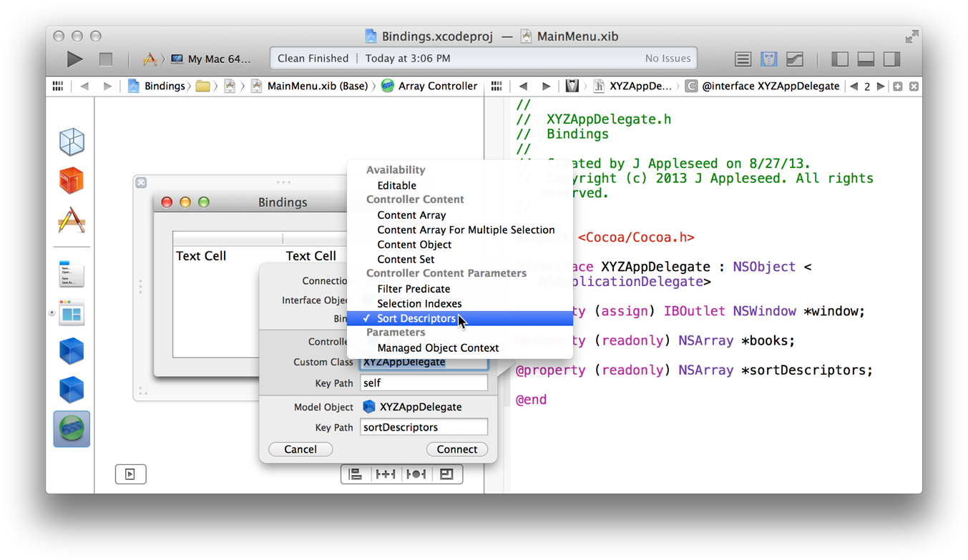Go back in left editor history
Viewport: 968px width, 560px height.
point(84,86)
